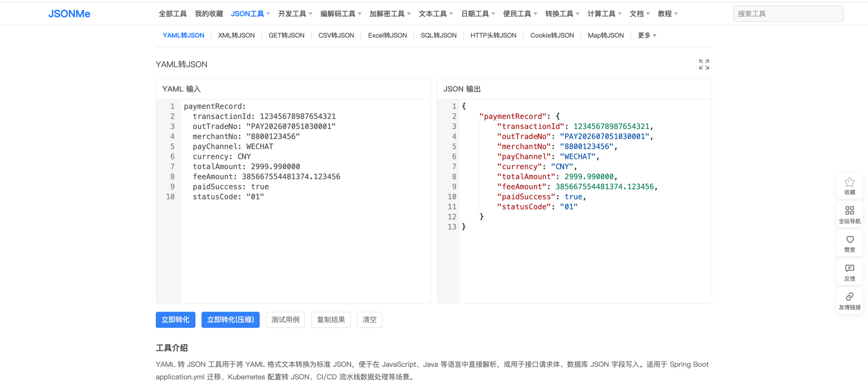
Task: Click YAML line 'paymentRecord:'
Action: point(215,106)
